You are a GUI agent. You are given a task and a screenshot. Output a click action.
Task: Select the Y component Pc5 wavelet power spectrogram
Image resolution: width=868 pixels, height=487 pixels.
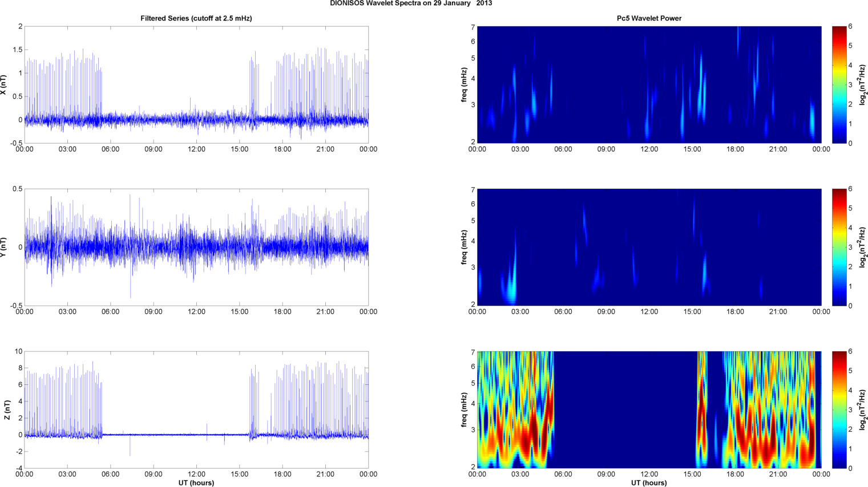click(x=649, y=247)
